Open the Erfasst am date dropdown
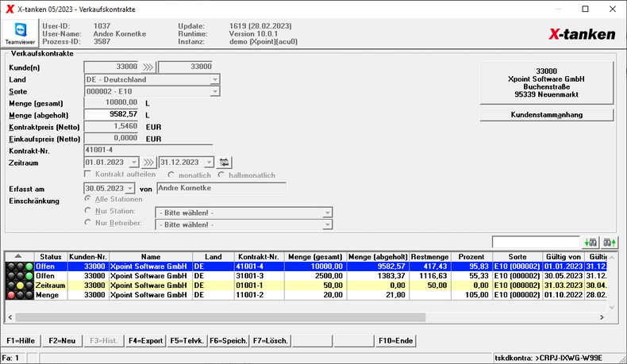Screen dimensions: 627x364 [x=130, y=188]
